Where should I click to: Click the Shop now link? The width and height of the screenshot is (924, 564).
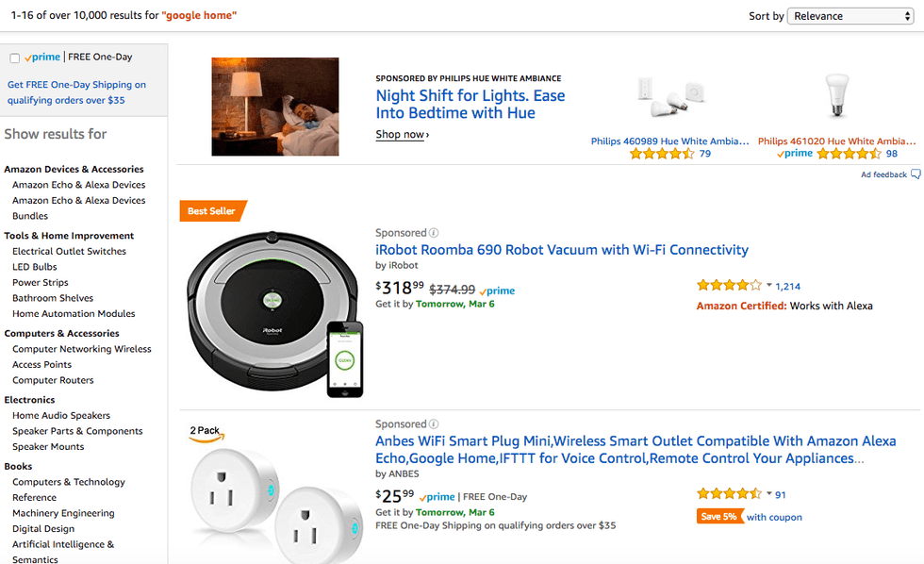(402, 135)
